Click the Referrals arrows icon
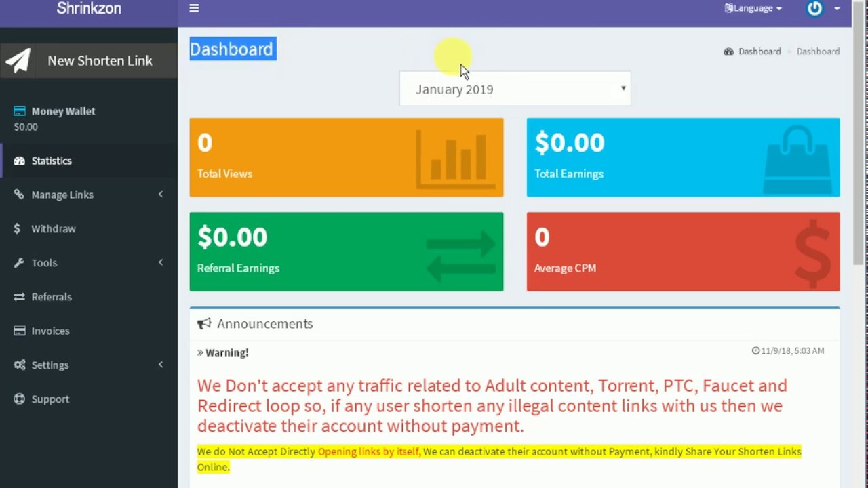Screen dimensions: 868x488 (19, 297)
